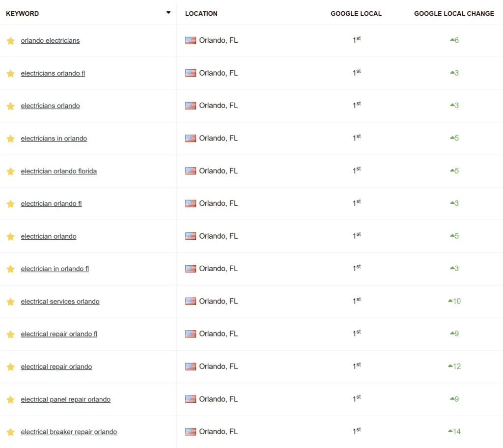
Task: Open the electrical services orlando keyword link
Action: click(x=60, y=301)
